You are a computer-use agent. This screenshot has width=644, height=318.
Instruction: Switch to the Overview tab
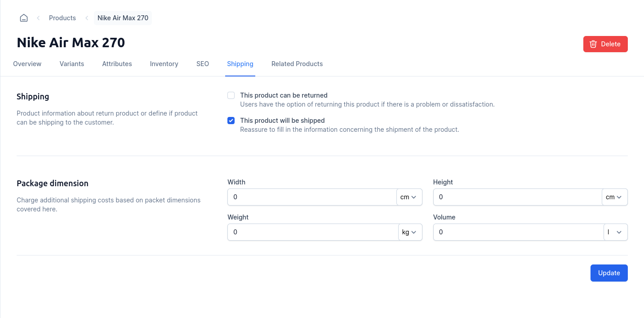pyautogui.click(x=27, y=64)
